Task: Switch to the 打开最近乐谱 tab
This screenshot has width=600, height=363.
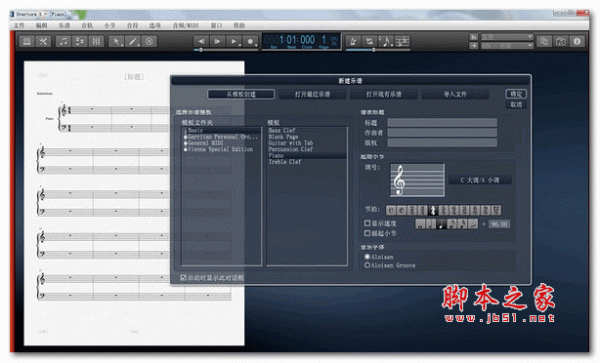Action: pos(312,94)
